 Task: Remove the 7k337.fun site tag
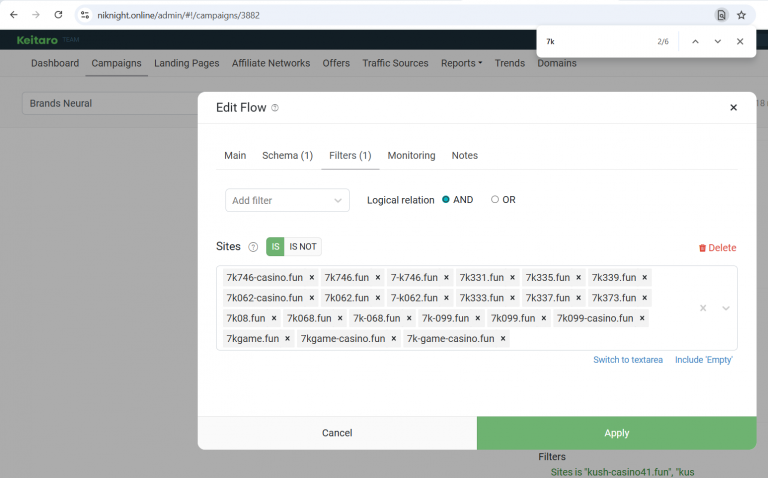point(578,298)
